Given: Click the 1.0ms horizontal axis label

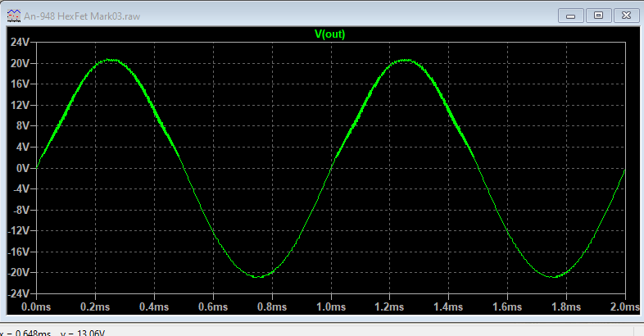Looking at the screenshot, I should point(330,306).
